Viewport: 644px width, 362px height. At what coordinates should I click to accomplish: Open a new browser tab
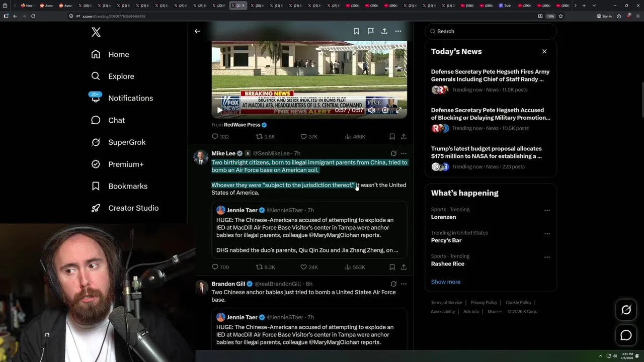(584, 6)
